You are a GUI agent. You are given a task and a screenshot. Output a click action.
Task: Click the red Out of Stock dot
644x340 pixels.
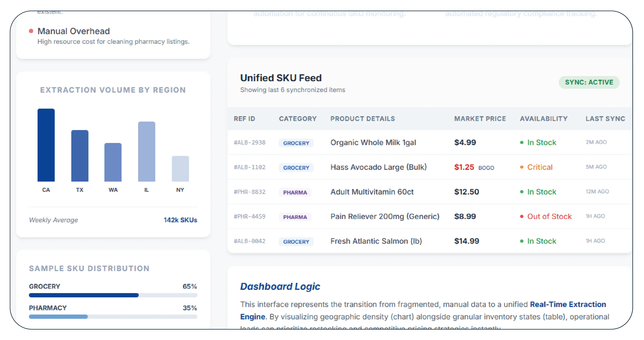click(x=521, y=217)
